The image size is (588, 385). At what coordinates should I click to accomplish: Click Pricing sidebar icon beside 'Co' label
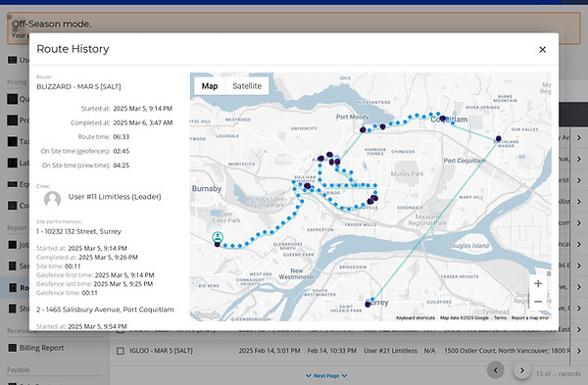tap(13, 206)
